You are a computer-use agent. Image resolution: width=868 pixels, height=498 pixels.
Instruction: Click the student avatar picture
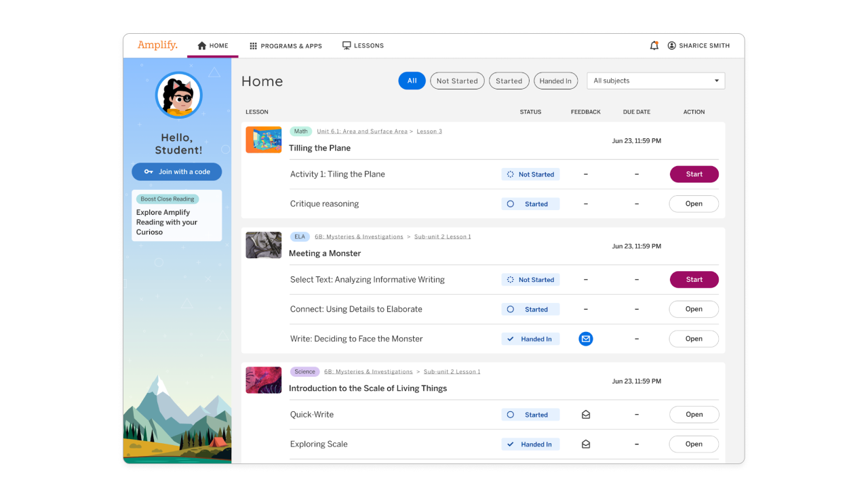(179, 95)
